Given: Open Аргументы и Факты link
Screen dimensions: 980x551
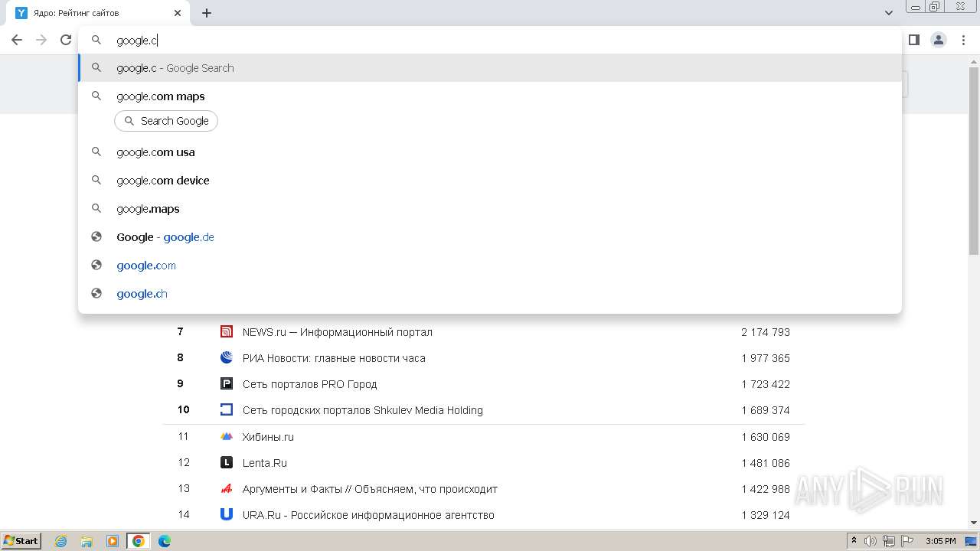Looking at the screenshot, I should coord(370,489).
